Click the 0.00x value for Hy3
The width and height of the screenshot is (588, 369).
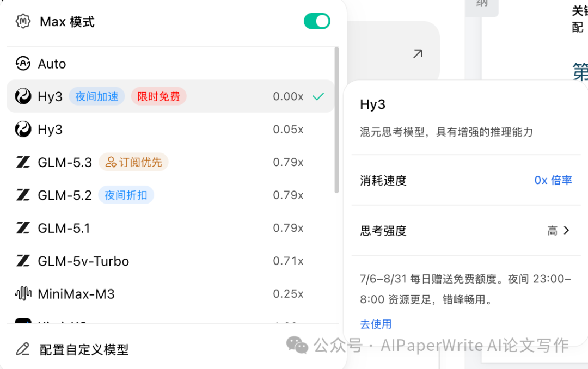(x=288, y=96)
